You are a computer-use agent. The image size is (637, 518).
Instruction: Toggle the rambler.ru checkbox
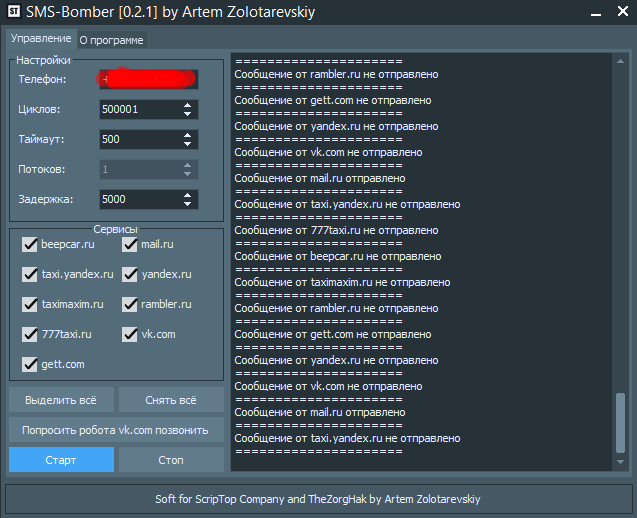pos(130,304)
